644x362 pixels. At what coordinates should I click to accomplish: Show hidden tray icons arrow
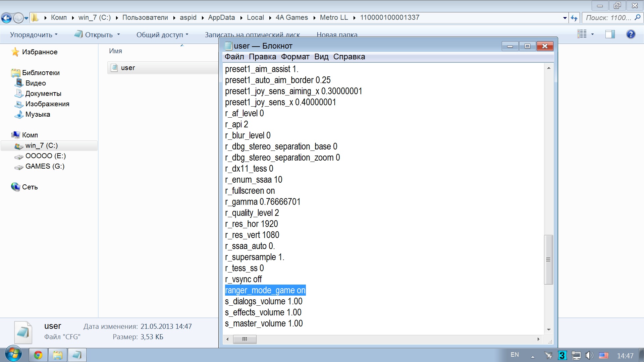pos(533,356)
